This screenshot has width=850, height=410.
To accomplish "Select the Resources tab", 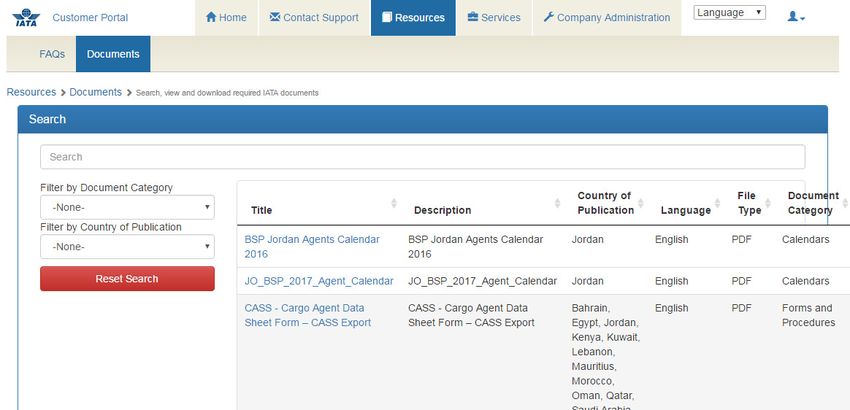I will tap(413, 18).
